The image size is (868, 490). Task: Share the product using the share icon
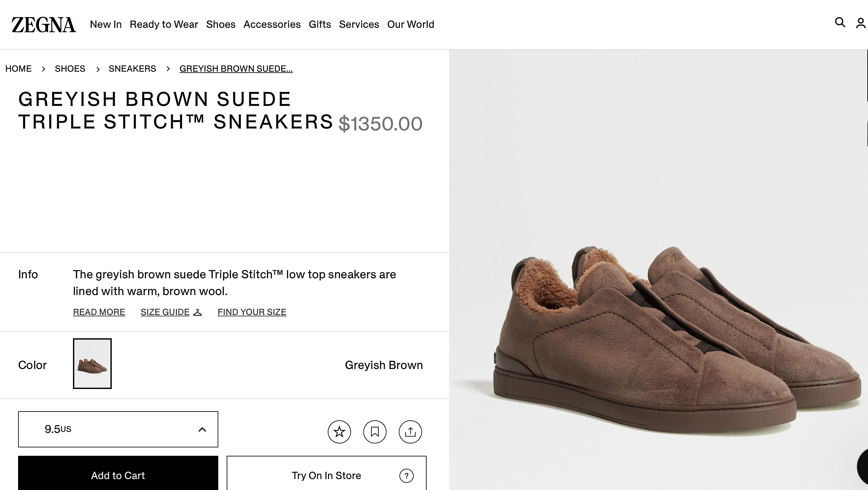click(410, 432)
